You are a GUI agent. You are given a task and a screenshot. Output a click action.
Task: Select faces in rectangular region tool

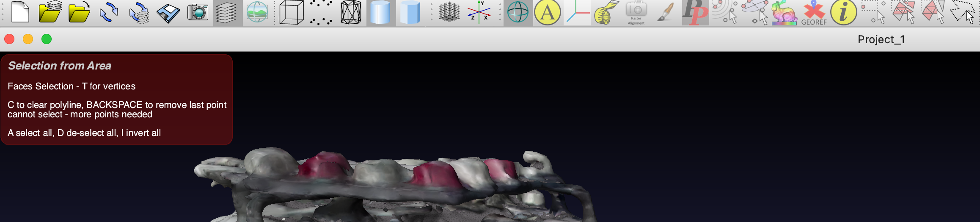(903, 12)
